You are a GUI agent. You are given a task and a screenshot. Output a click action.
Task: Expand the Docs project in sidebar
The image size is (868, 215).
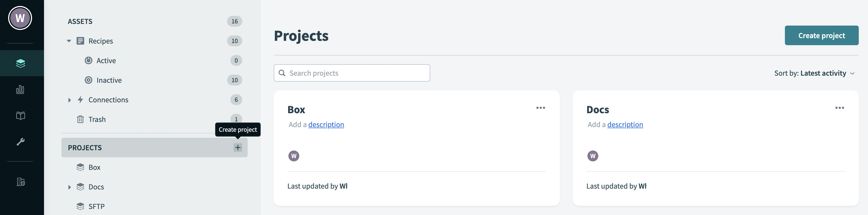[70, 187]
